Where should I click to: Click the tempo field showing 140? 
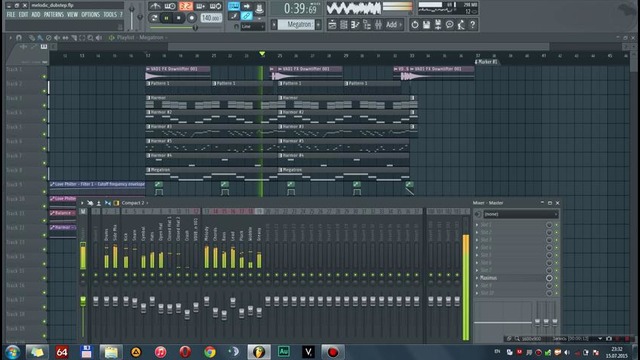point(211,18)
